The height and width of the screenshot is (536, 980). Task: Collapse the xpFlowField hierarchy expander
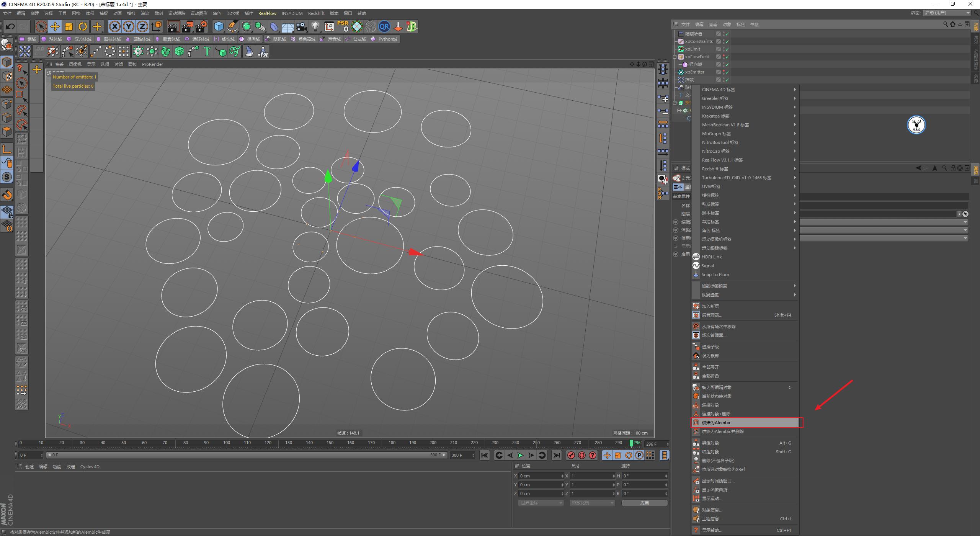(675, 57)
